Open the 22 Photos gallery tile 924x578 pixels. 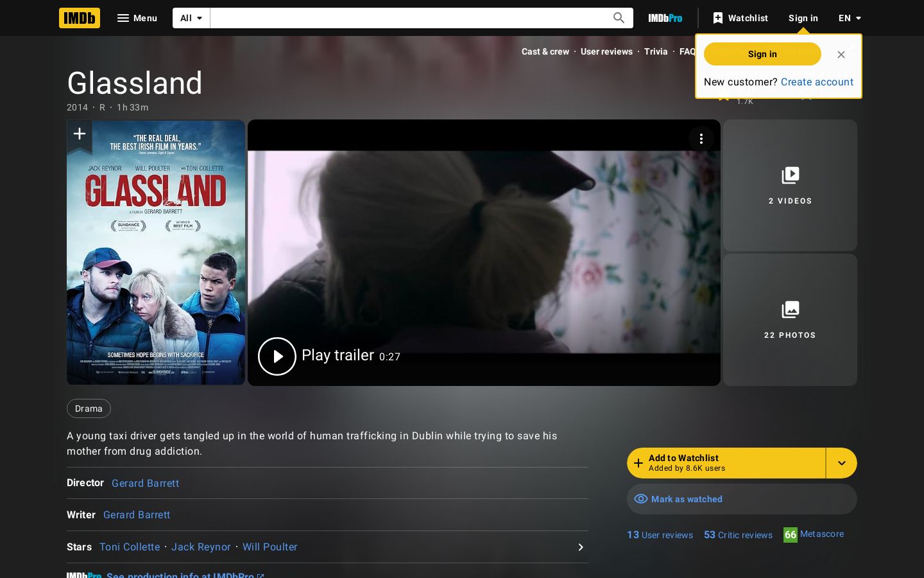(790, 320)
